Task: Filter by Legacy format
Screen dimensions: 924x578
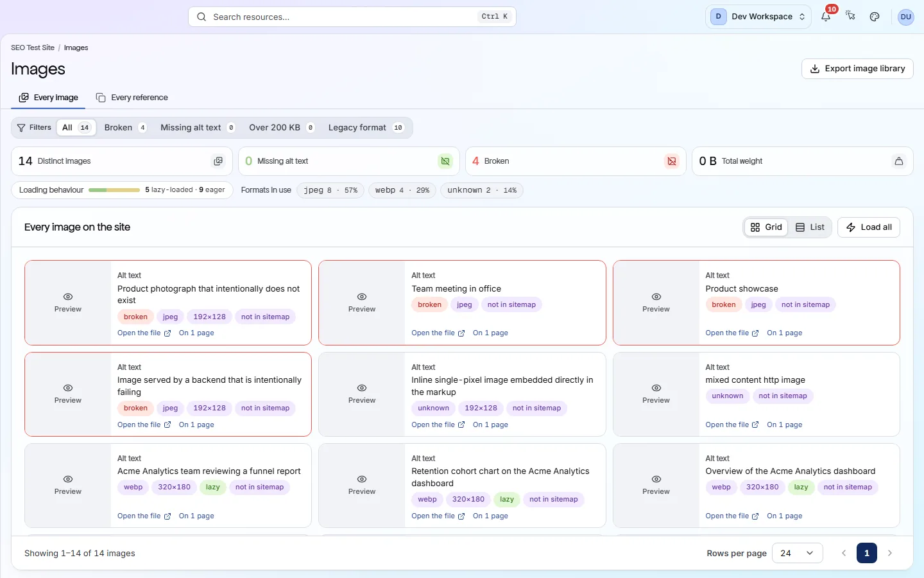Action: 366,128
